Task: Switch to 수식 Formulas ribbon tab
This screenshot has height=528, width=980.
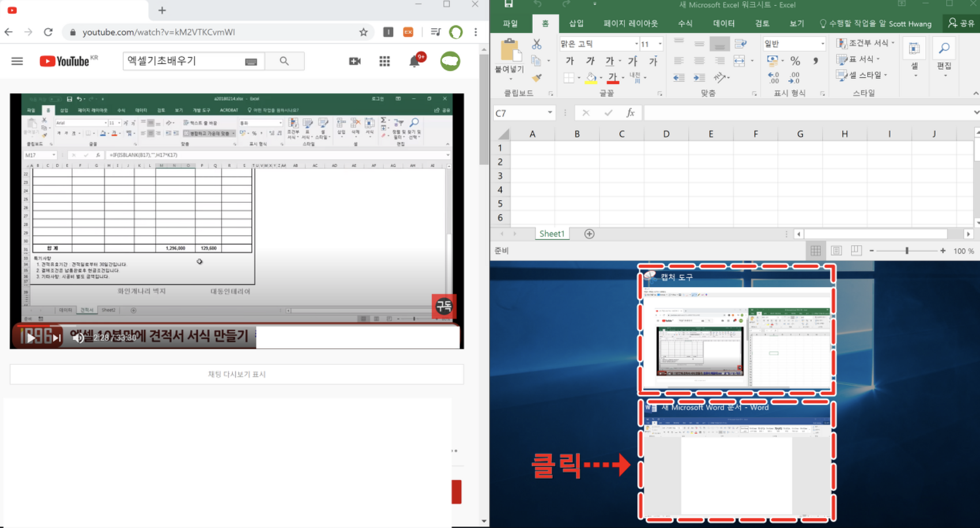Action: pos(685,24)
